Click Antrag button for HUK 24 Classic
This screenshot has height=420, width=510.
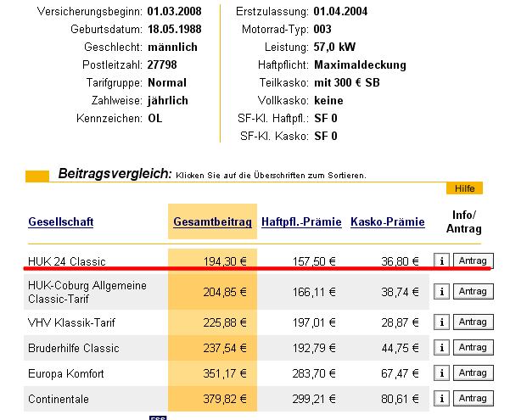click(474, 260)
